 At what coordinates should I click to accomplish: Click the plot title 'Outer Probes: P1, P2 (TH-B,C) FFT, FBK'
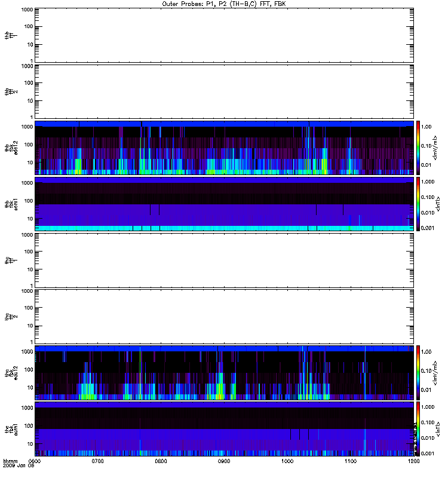tap(224, 4)
